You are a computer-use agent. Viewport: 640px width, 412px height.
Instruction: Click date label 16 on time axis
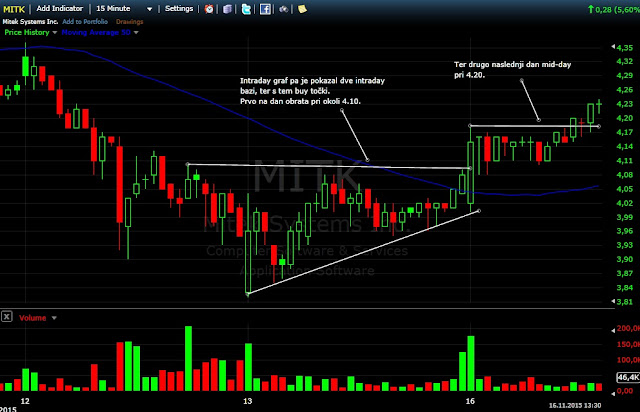tap(470, 401)
